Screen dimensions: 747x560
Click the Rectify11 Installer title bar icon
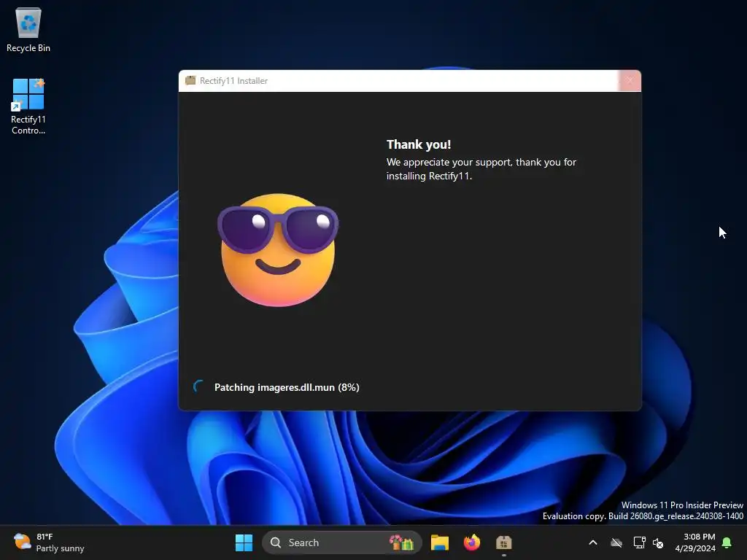pyautogui.click(x=190, y=80)
